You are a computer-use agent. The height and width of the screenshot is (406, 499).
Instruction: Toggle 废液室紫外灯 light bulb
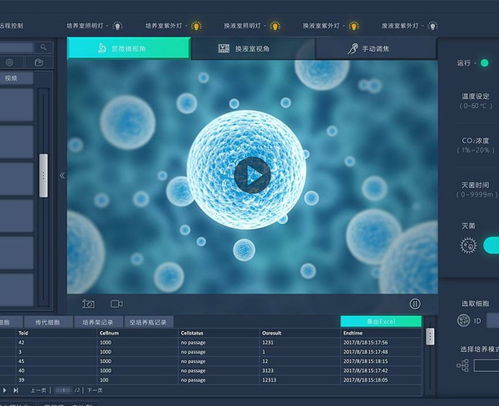pos(432,26)
